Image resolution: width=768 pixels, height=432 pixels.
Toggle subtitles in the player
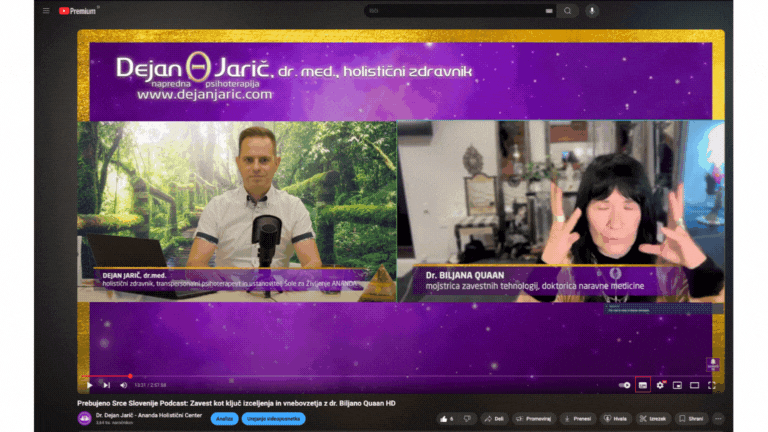pos(643,385)
